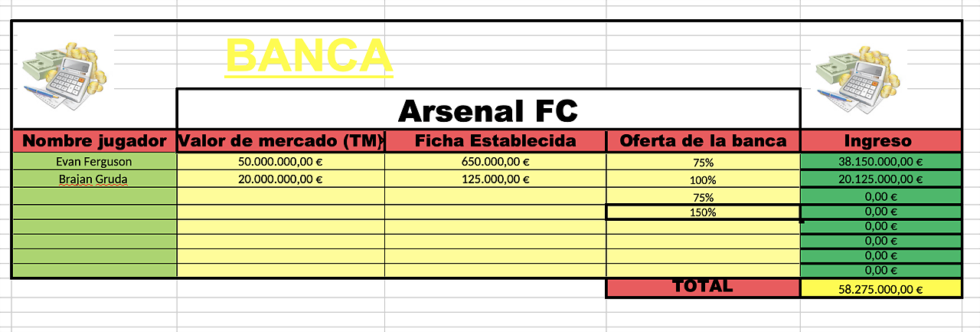980x332 pixels.
Task: Click the Ficha Establecida header cell
Action: point(495,141)
